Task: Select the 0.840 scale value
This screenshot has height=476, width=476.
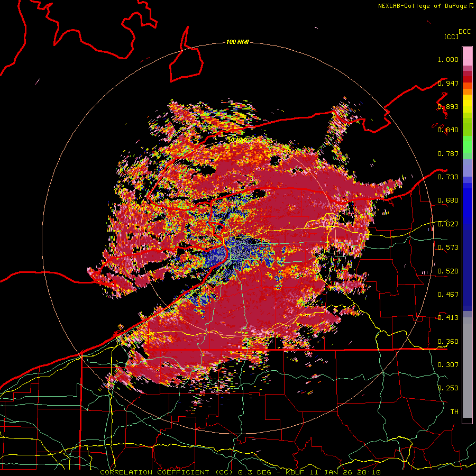Action: (448, 130)
